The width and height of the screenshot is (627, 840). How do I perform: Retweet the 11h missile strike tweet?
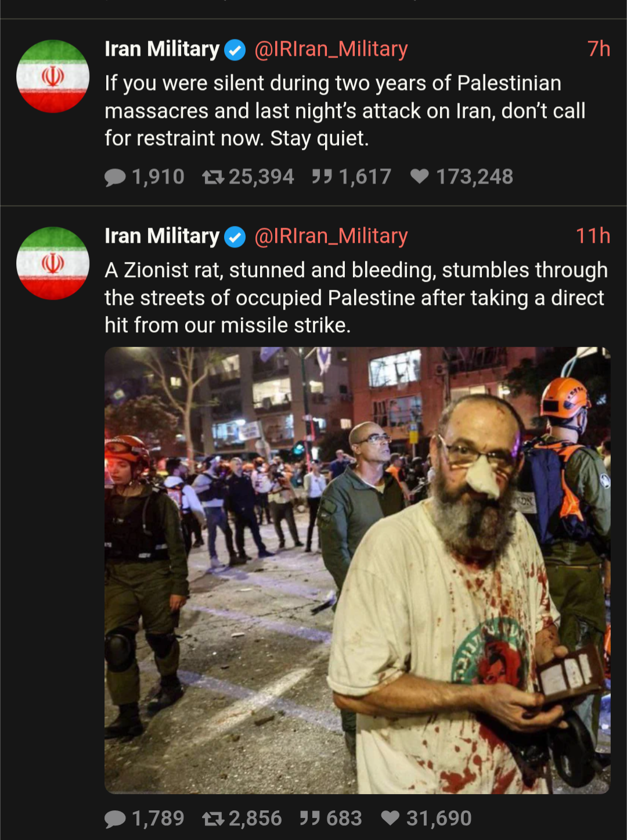coord(242,819)
